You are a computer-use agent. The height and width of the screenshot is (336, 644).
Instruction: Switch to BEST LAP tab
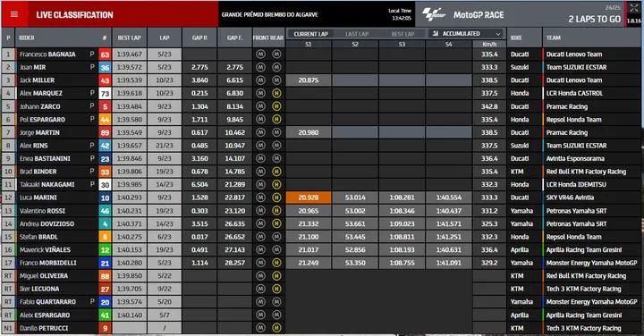point(402,34)
